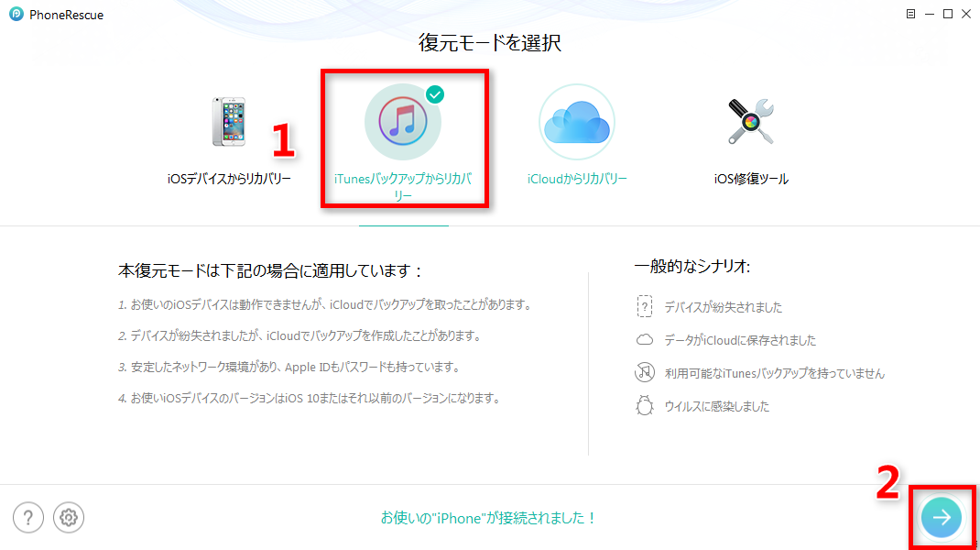
Task: Click list item 1 about iCloudでバックアップを取った
Action: (325, 304)
